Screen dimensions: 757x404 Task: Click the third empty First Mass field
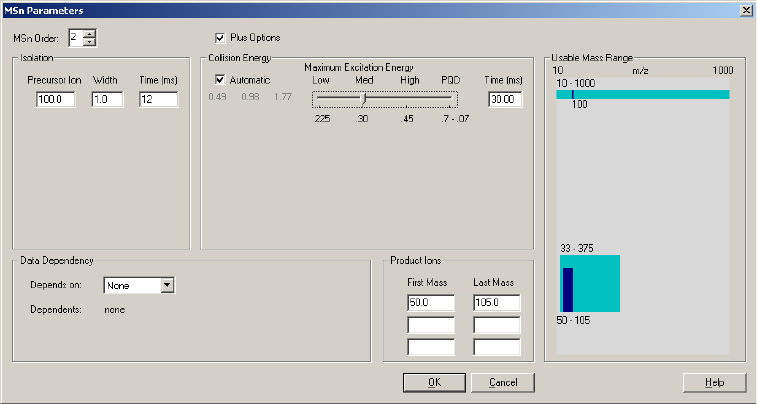coord(431,347)
